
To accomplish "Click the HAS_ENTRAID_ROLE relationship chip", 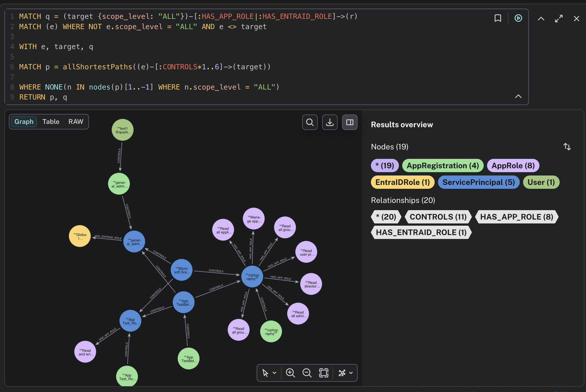I will coord(421,232).
